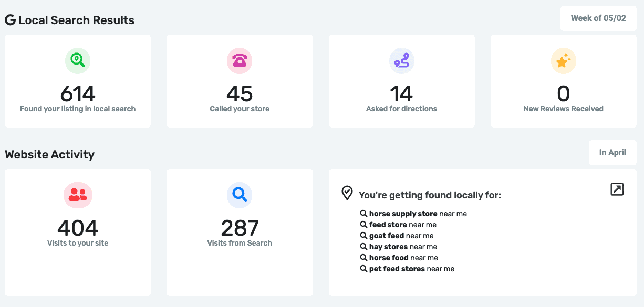Click the 614 local search listings number
644x307 pixels.
[78, 94]
